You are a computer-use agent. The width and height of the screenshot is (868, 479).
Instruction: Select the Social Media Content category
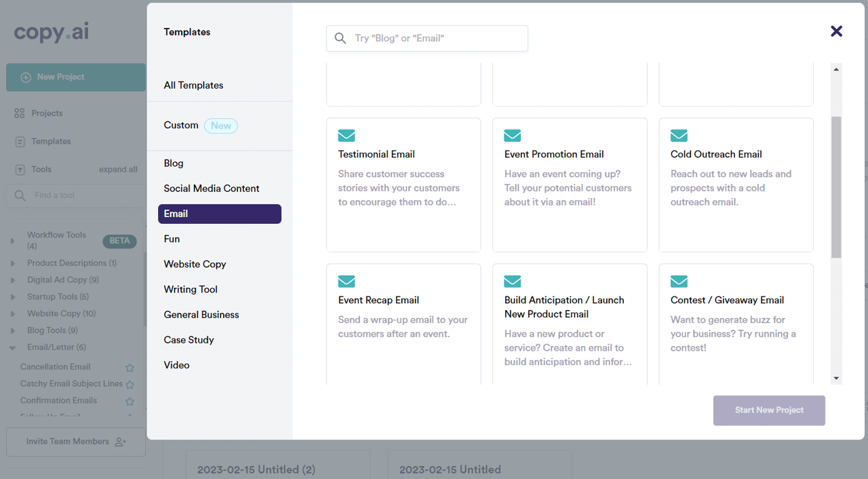(x=212, y=189)
